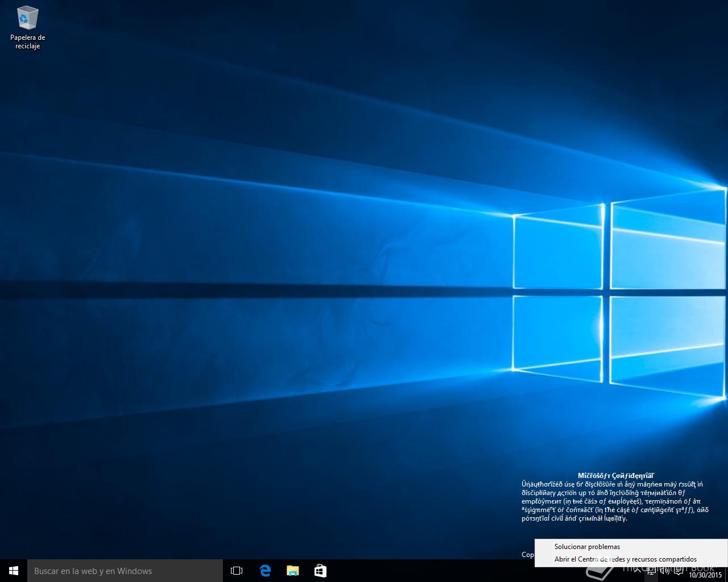This screenshot has height=582, width=728.
Task: Open the Papelera de reciclaje icon
Action: 27,27
